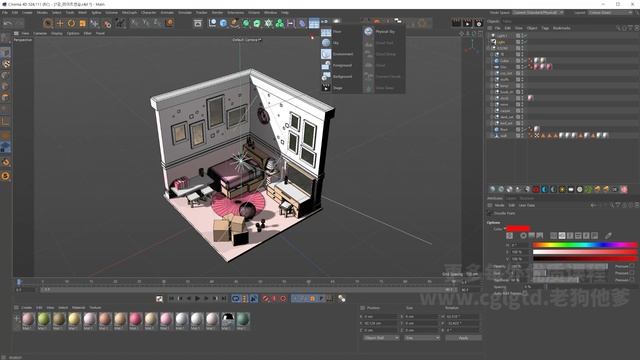640x360 pixels.
Task: Open the Node Space dropdown
Action: tap(538, 13)
